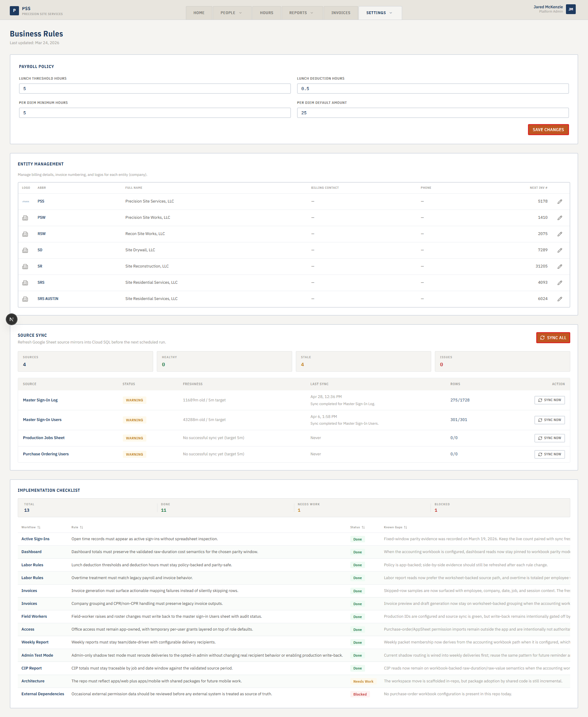
Task: Expand the Settings menu dropdown
Action: coord(380,13)
